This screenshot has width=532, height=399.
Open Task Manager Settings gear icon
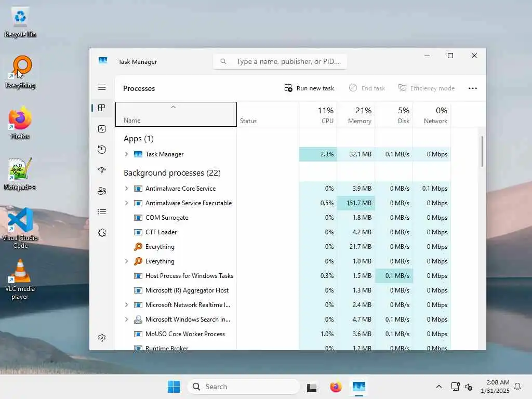102,338
